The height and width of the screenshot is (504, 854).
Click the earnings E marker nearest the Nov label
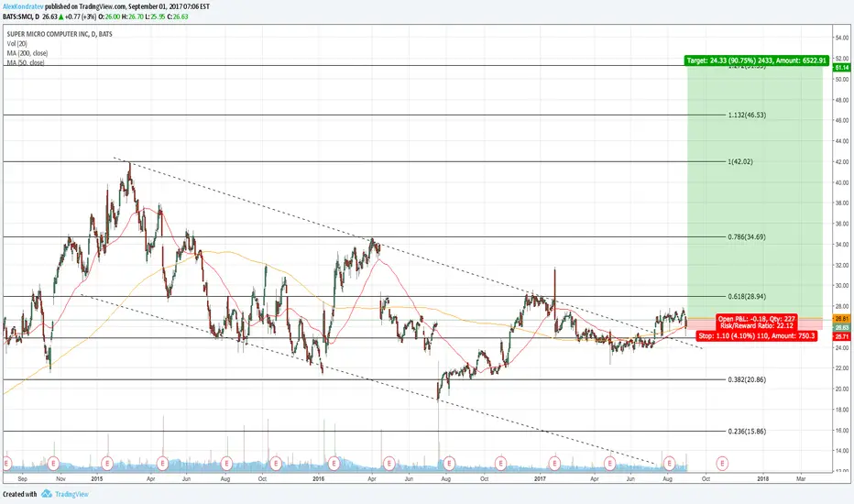pyautogui.click(x=53, y=464)
